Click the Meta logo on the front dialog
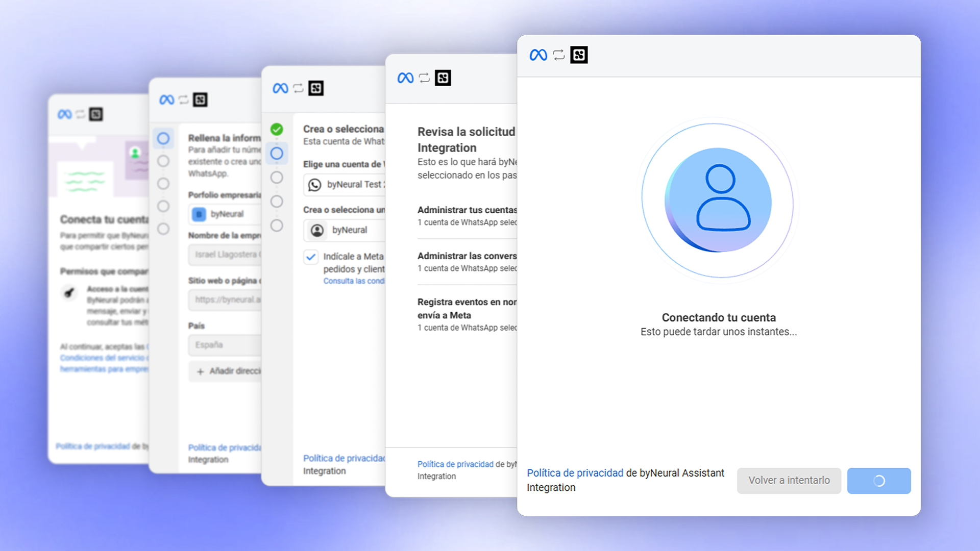 point(537,55)
